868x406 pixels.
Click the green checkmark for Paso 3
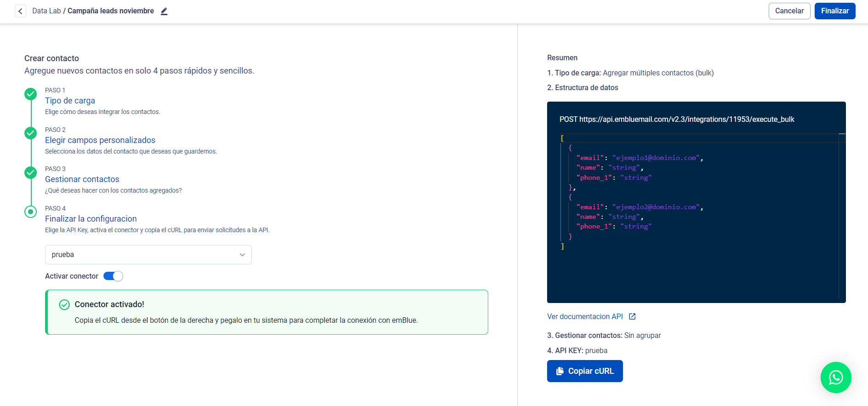pyautogui.click(x=30, y=172)
